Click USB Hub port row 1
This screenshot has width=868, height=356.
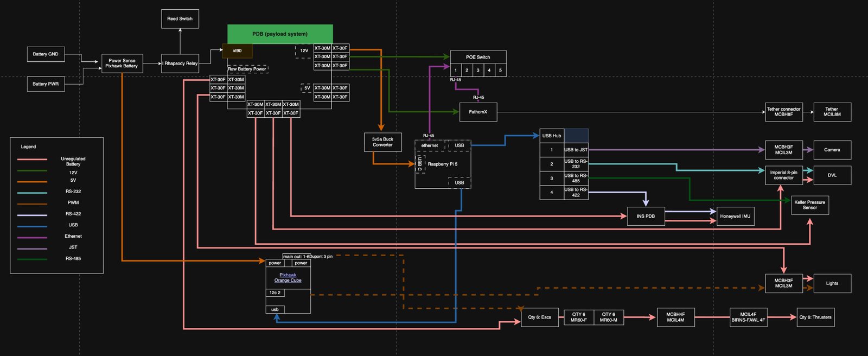[x=552, y=150]
